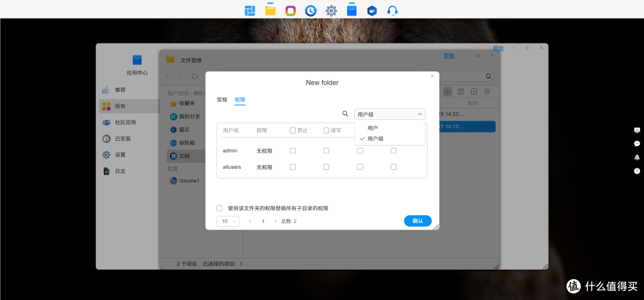Select 所有 in App Center sidebar
Screen dimensions: 644x300
point(128,106)
